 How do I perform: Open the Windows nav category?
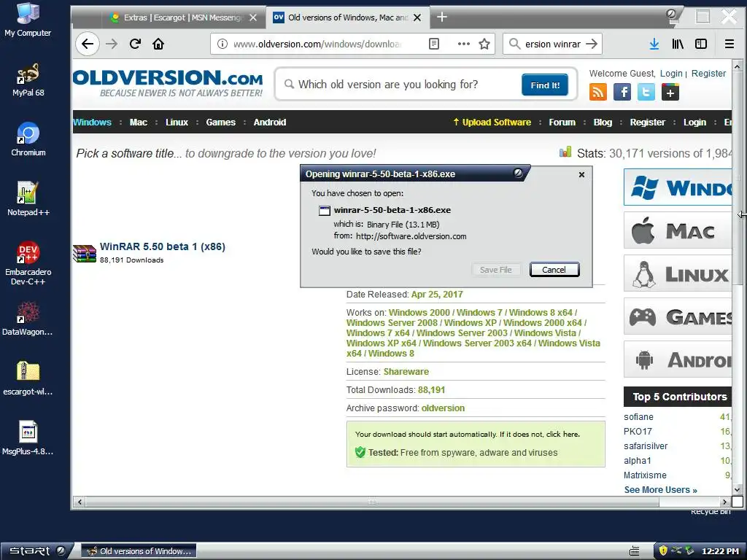coord(92,122)
